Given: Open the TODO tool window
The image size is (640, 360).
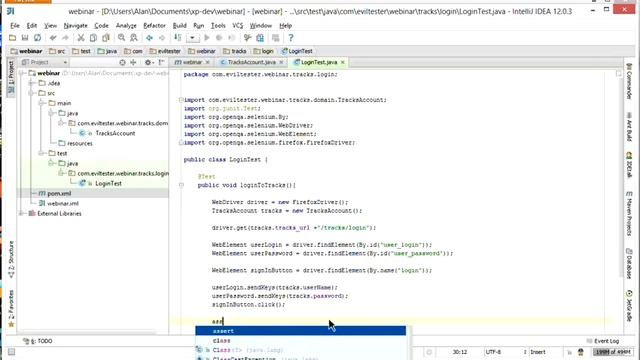Looking at the screenshot, I should pyautogui.click(x=38, y=341).
